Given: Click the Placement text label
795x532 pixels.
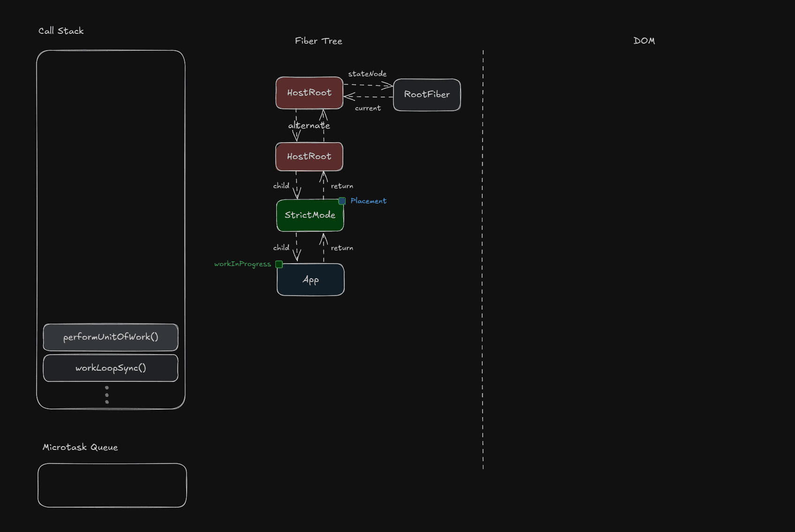Looking at the screenshot, I should click(x=368, y=201).
